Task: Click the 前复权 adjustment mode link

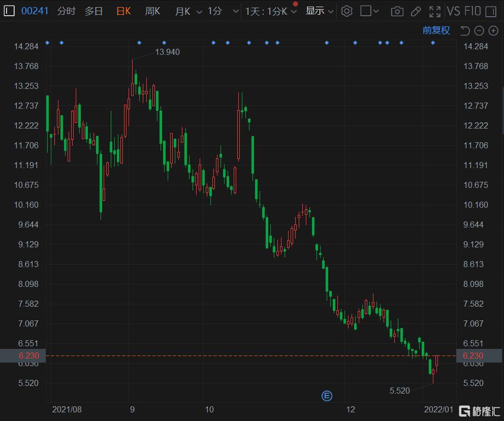Action: (436, 30)
